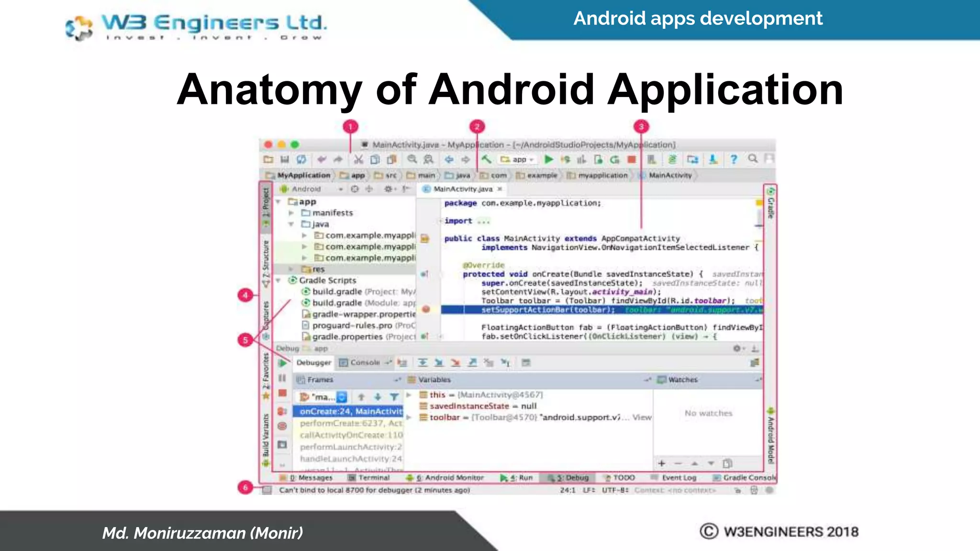Click the Step Over debugger icon
This screenshot has width=980, height=551.
(423, 363)
